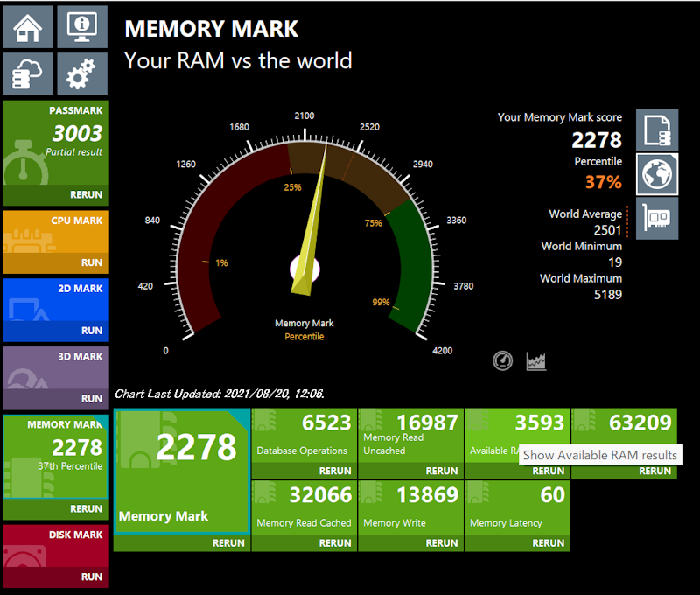Viewport: 700px width, 595px height.
Task: Click the World Average 2501 value
Action: (x=607, y=230)
